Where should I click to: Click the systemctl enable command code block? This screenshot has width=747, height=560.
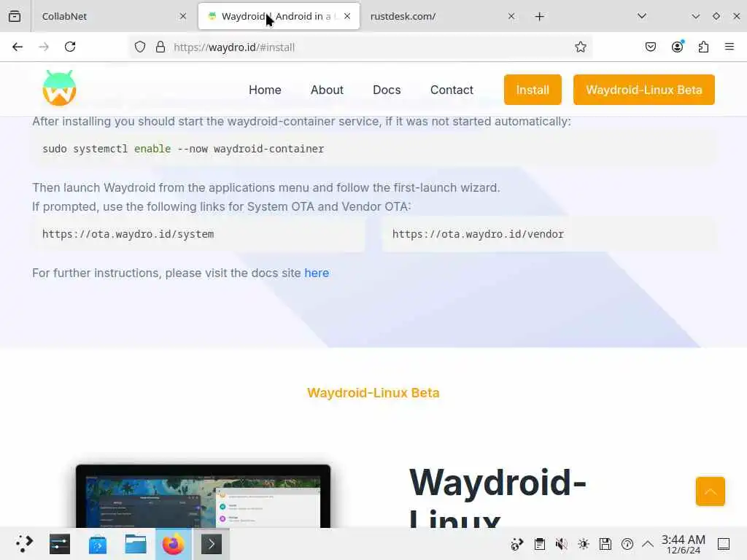pyautogui.click(x=373, y=149)
